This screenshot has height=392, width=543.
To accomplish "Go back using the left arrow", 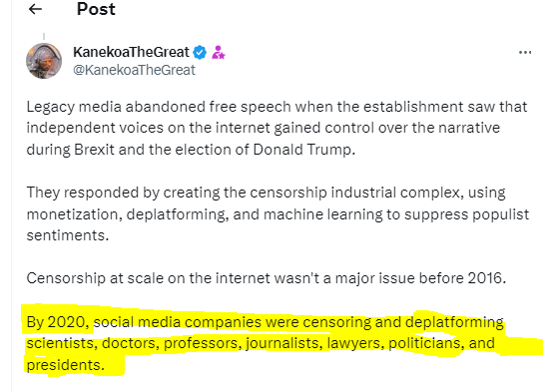I will [x=35, y=9].
